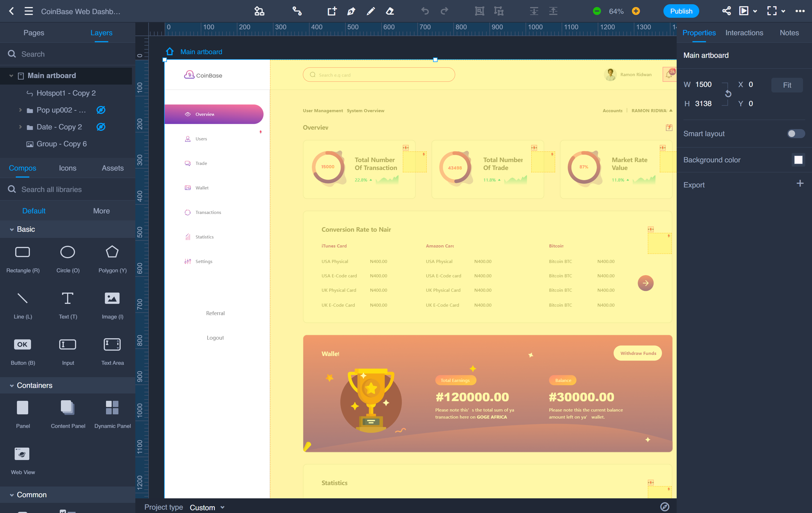Collapse the Common section

click(12, 495)
